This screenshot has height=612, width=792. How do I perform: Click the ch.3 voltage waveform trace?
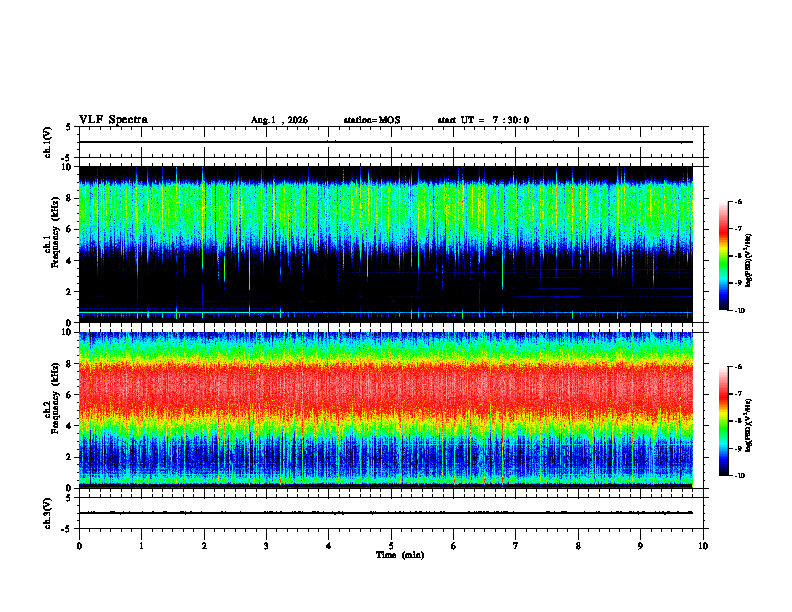[386, 513]
